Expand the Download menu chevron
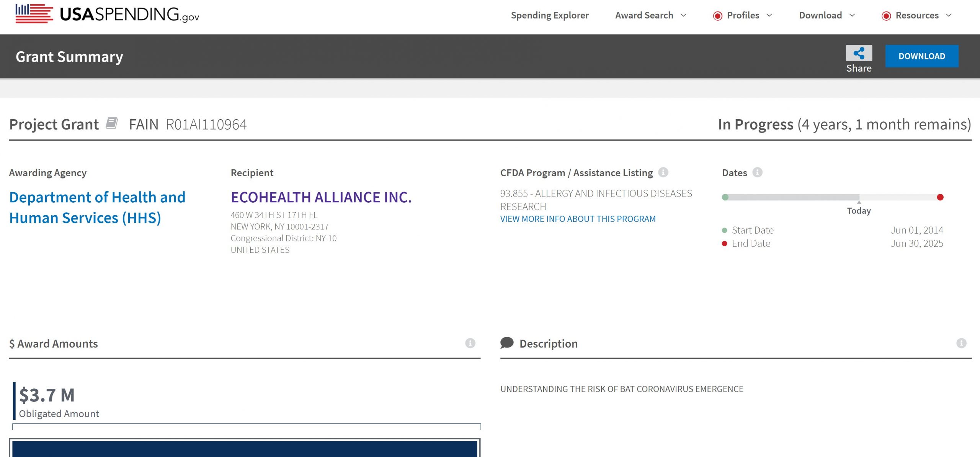 click(852, 15)
